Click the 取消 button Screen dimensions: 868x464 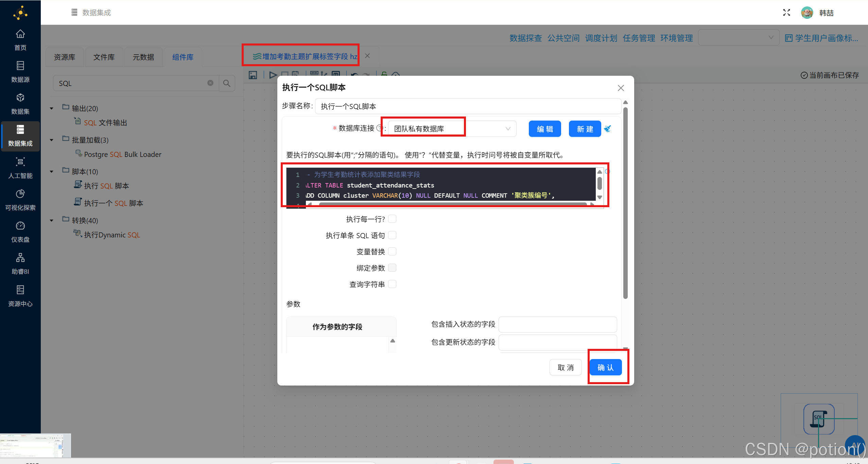coord(566,367)
